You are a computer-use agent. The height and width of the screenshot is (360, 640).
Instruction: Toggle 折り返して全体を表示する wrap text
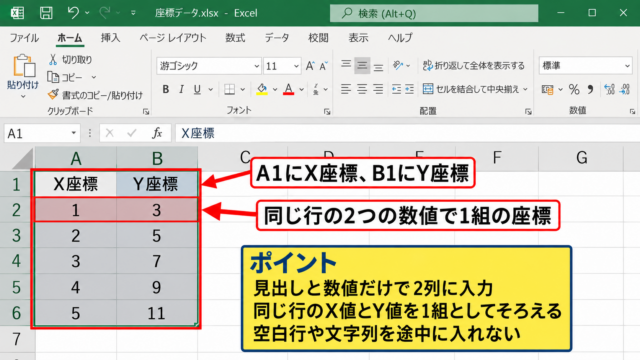[474, 65]
